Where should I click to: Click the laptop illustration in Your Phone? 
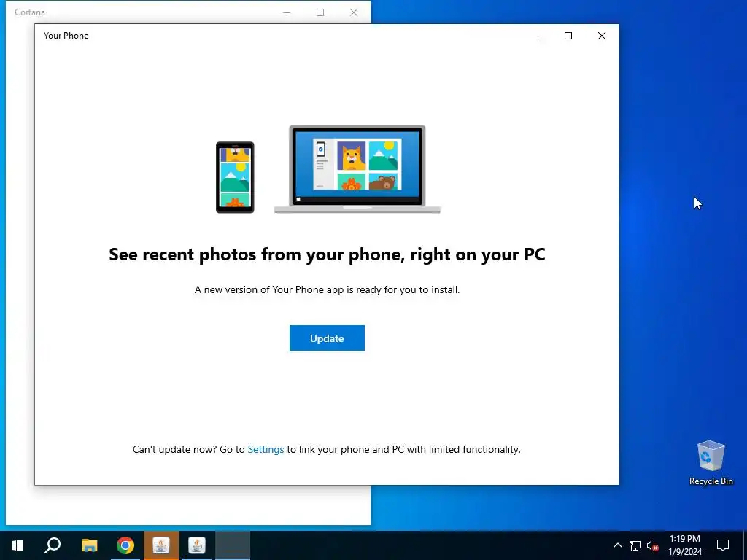point(357,169)
